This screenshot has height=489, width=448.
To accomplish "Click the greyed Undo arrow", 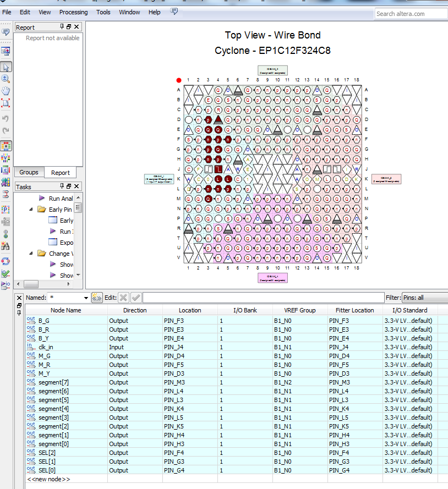I will 6,118.
